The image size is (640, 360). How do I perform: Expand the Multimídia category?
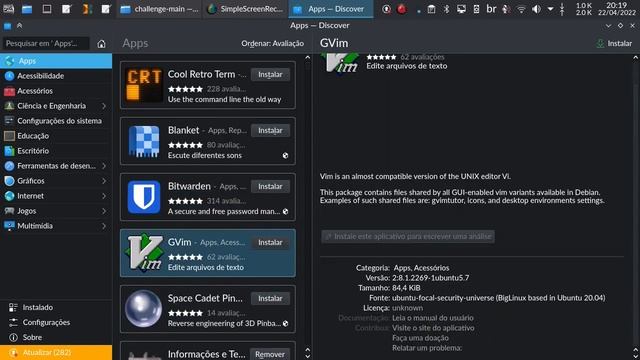tap(104, 226)
